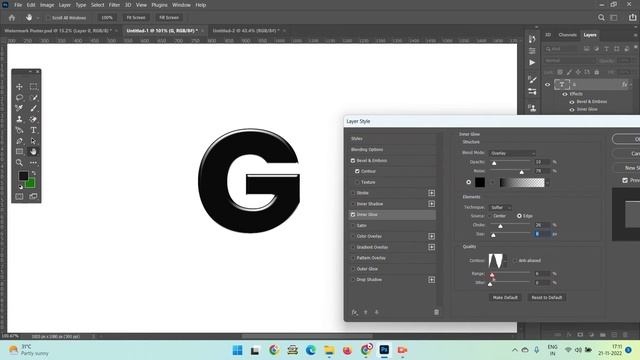The image size is (640, 360).
Task: Filter layers by type T icon
Action: [x=607, y=49]
